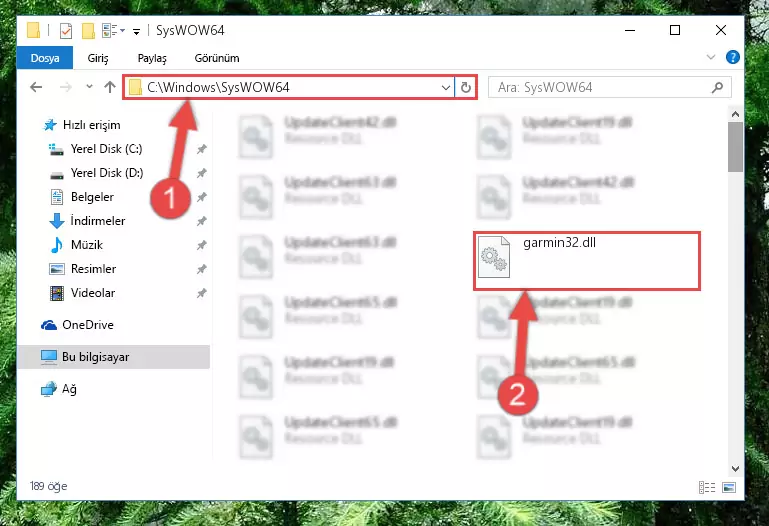Open the address bar history dropdown
The height and width of the screenshot is (526, 769).
(x=445, y=88)
